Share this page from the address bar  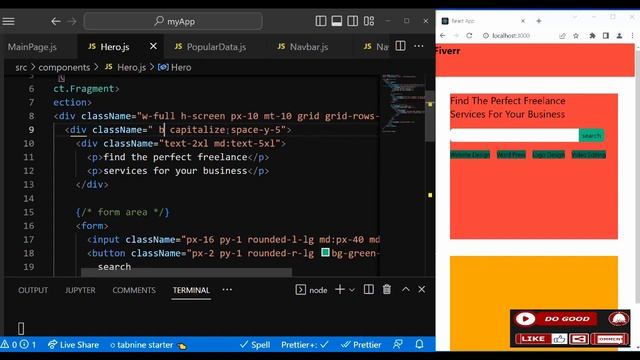coord(562,36)
